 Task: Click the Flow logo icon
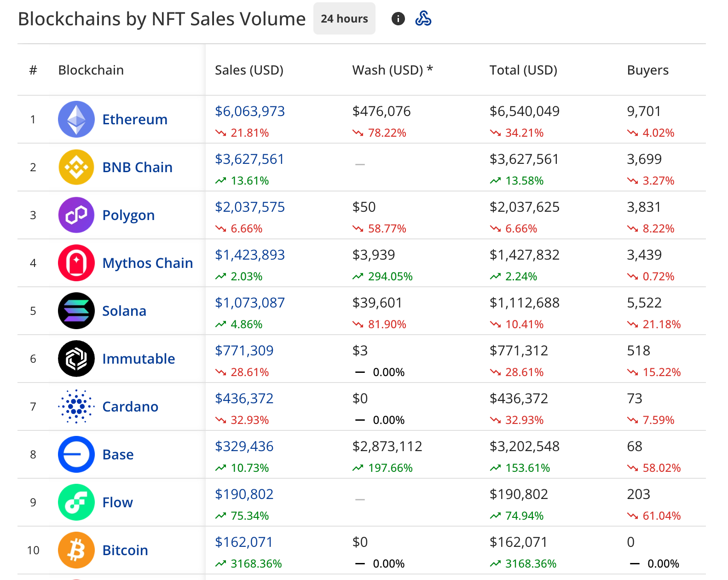click(76, 502)
